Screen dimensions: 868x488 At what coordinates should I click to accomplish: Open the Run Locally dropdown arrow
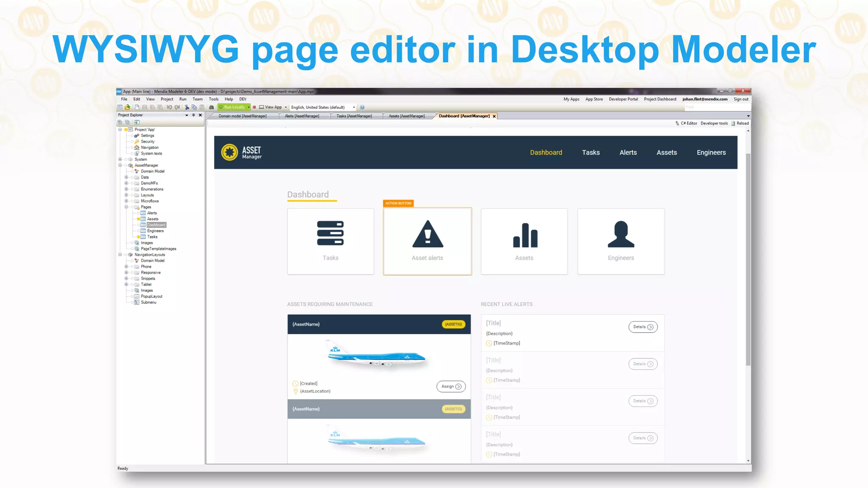(249, 107)
